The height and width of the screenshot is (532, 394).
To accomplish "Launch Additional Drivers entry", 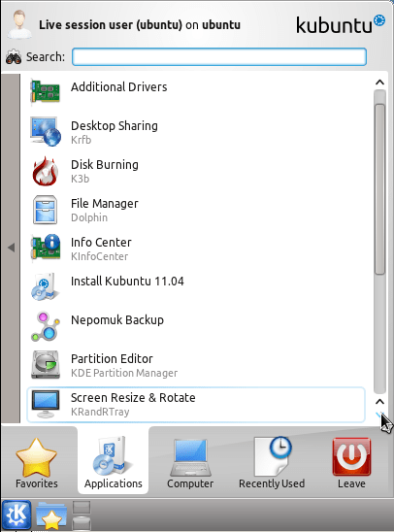I will point(196,91).
